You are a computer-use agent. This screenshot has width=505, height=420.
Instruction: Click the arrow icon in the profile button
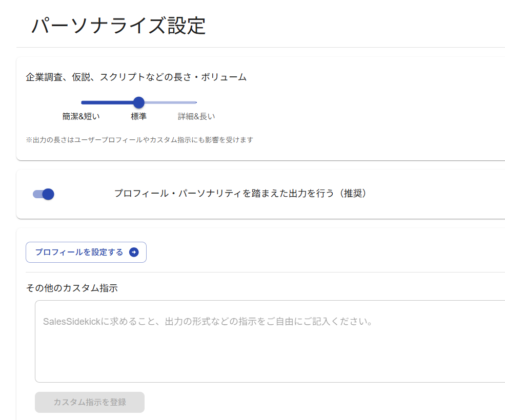[134, 252]
